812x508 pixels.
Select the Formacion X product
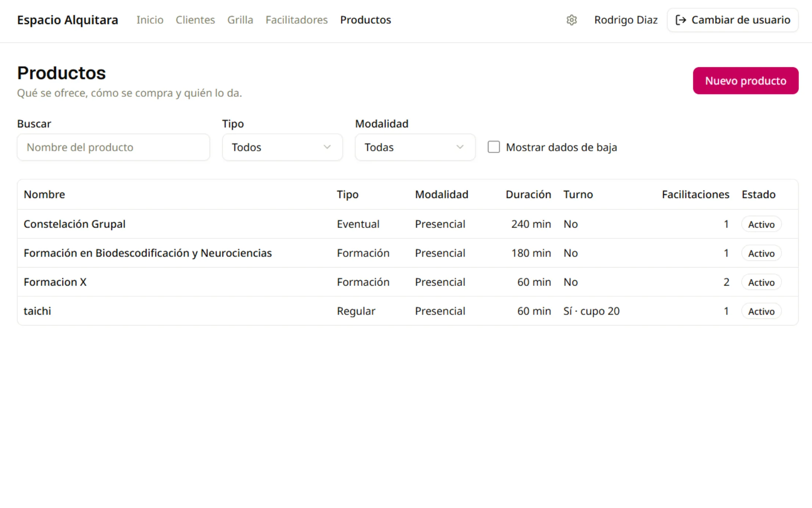407,282
